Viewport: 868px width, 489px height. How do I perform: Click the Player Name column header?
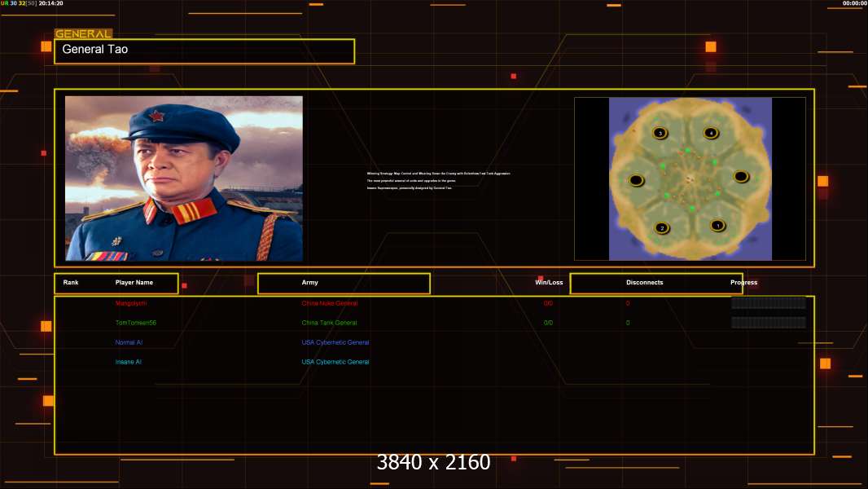134,283
